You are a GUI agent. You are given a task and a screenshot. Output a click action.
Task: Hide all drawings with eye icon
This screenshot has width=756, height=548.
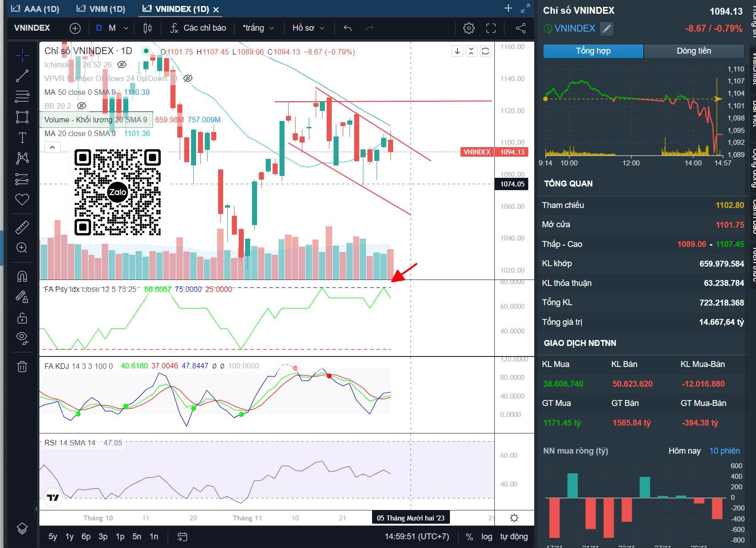(x=22, y=338)
